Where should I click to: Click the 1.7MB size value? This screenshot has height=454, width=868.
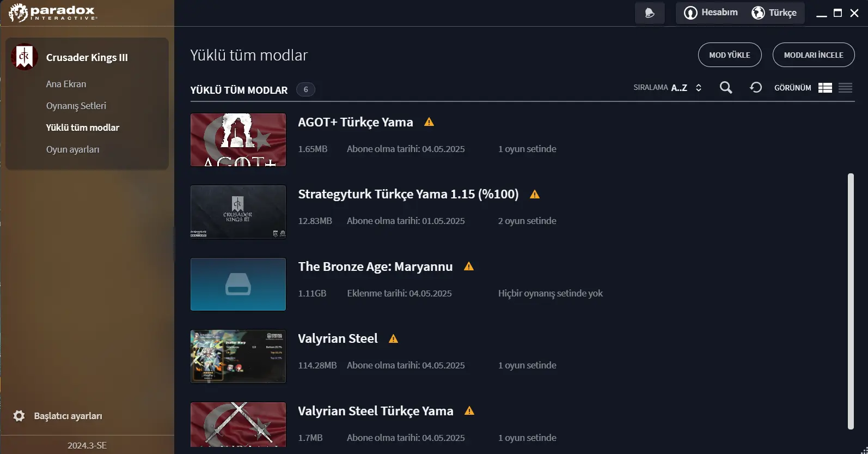coord(310,438)
